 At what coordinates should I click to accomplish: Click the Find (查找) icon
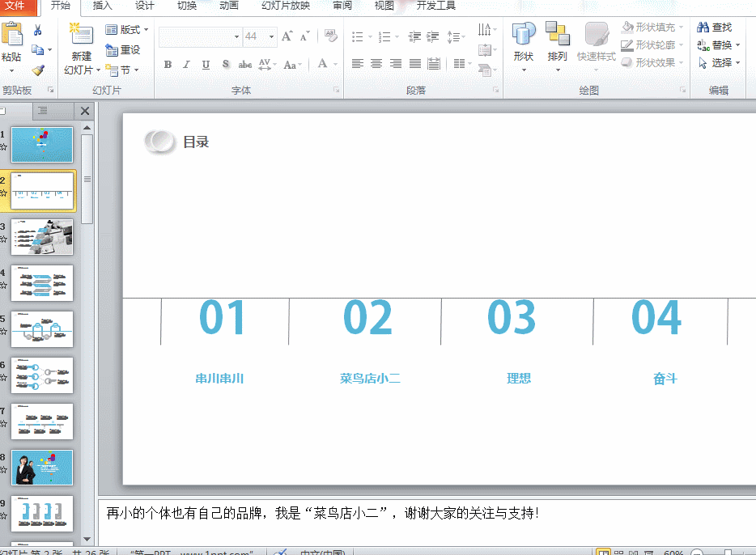718,26
